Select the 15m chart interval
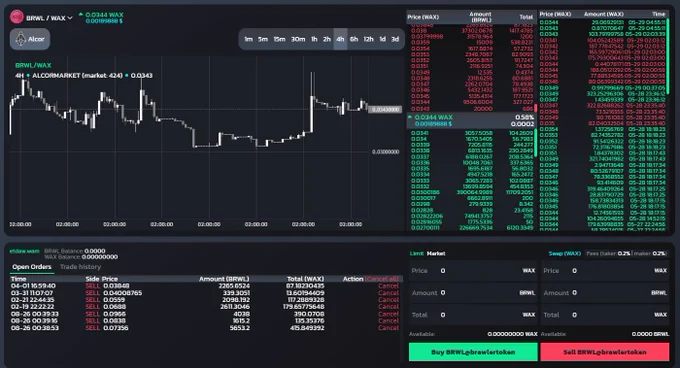Image resolution: width=680 pixels, height=368 pixels. [279, 39]
